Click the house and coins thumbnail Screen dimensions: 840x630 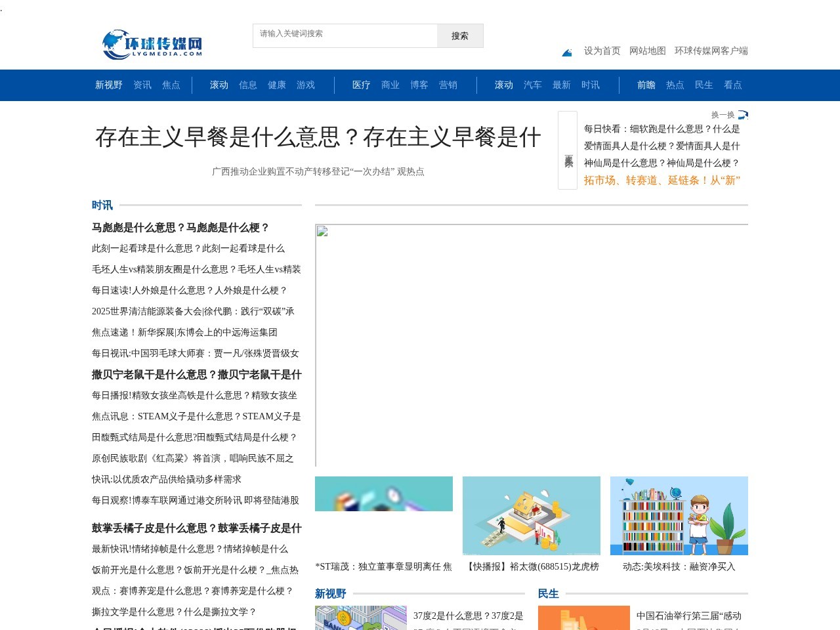tap(532, 516)
